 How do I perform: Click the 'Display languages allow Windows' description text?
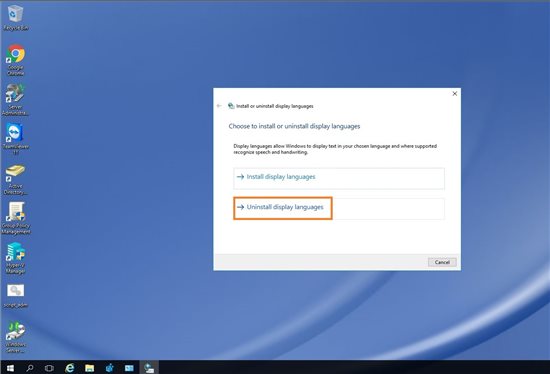click(335, 149)
